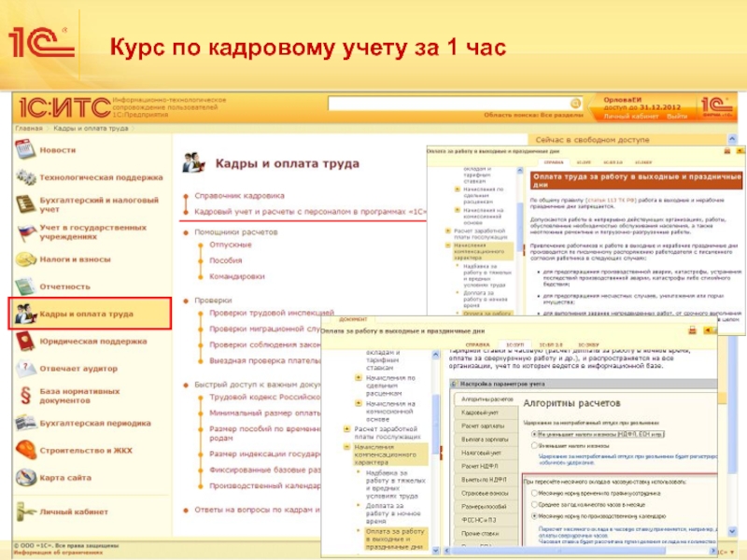This screenshot has width=747, height=560.
Task: Open the 'Справочник кадровика' link
Action: (239, 196)
